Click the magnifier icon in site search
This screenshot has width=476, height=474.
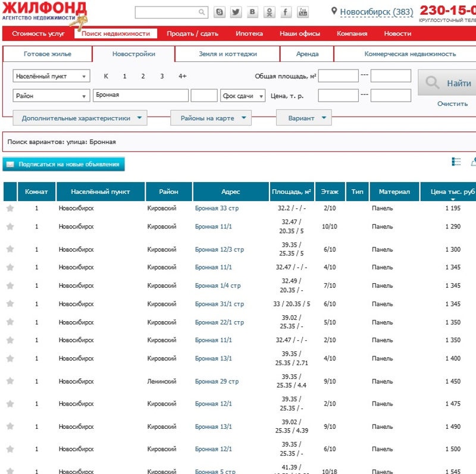[202, 12]
